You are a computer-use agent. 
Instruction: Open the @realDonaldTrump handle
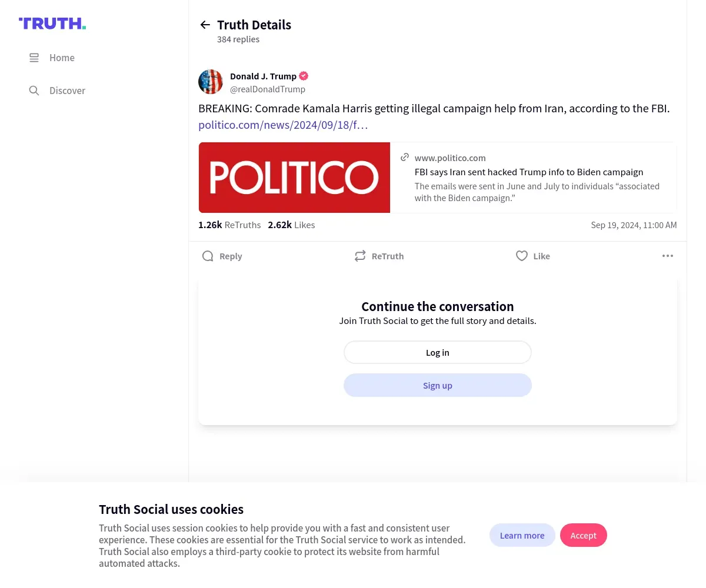click(x=268, y=89)
